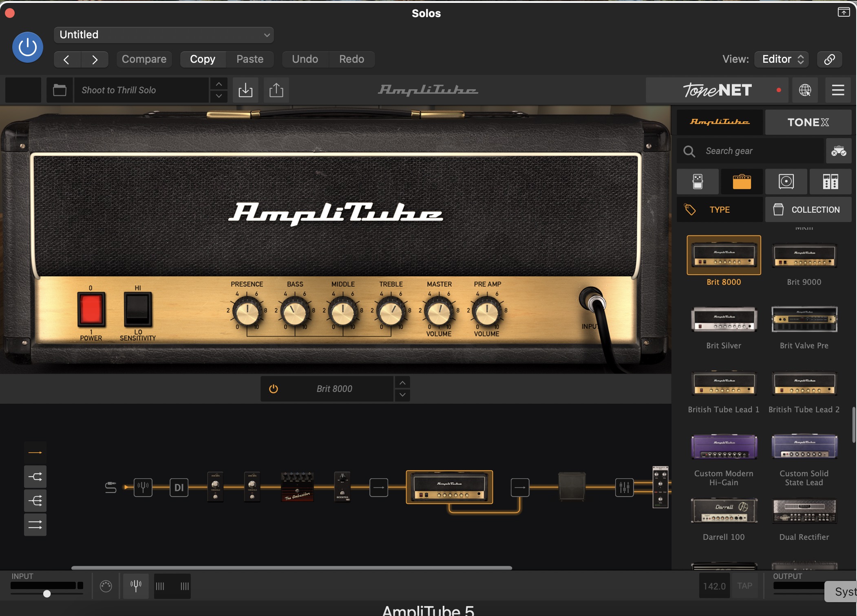This screenshot has height=616, width=857.
Task: Open the Untitled preset dropdown
Action: pyautogui.click(x=163, y=35)
